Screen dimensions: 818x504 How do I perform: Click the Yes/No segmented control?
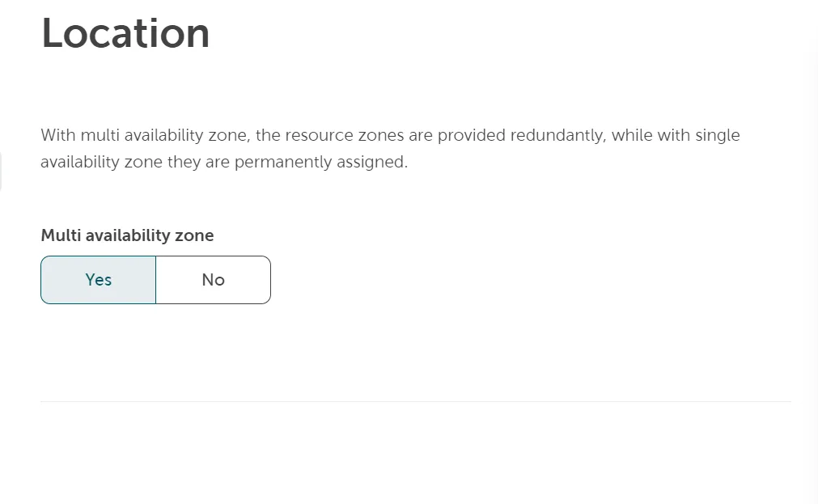point(155,279)
